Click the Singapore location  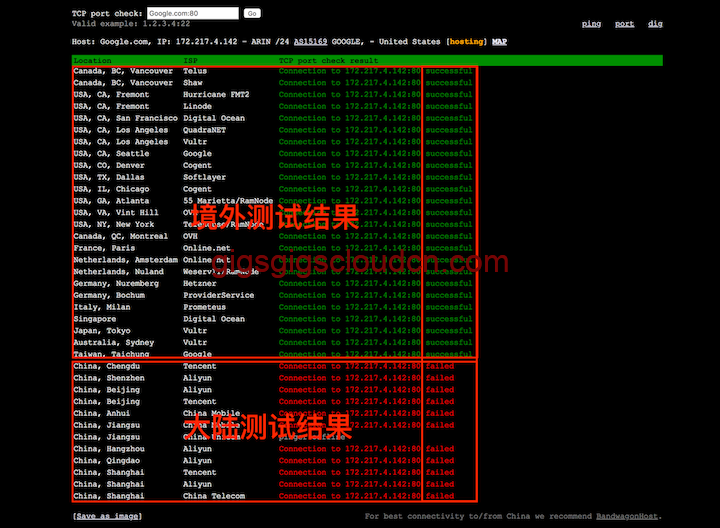coord(95,319)
